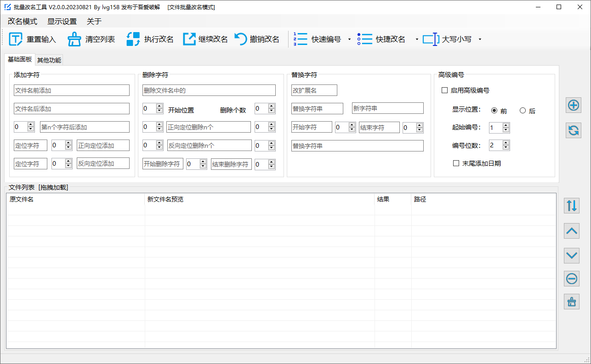
Task: Click the sort up-down arrows icon
Action: point(572,206)
